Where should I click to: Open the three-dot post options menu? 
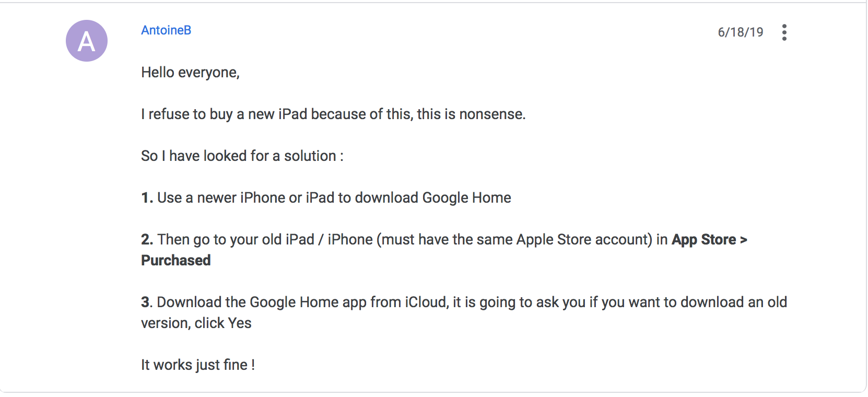tap(784, 32)
